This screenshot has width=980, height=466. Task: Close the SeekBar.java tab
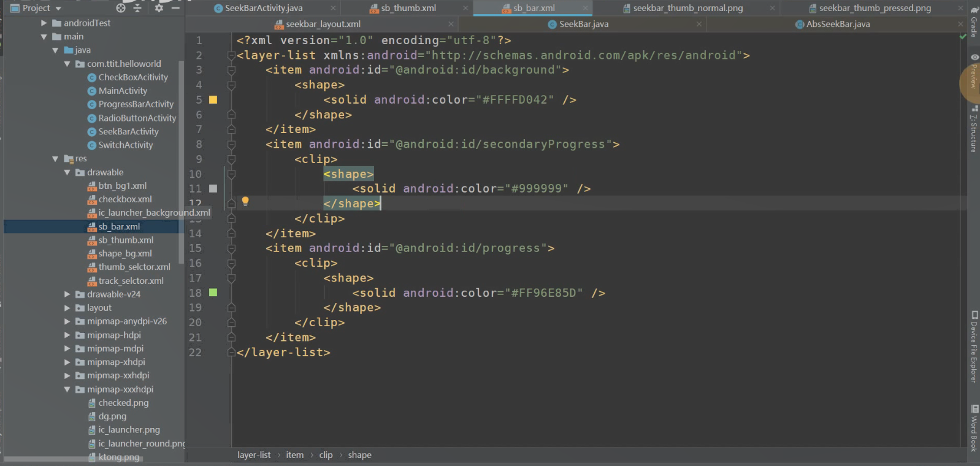point(699,24)
